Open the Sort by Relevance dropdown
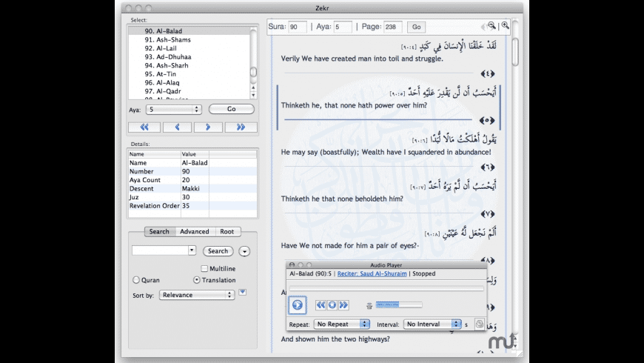Screen dimensions: 644x363 point(197,295)
